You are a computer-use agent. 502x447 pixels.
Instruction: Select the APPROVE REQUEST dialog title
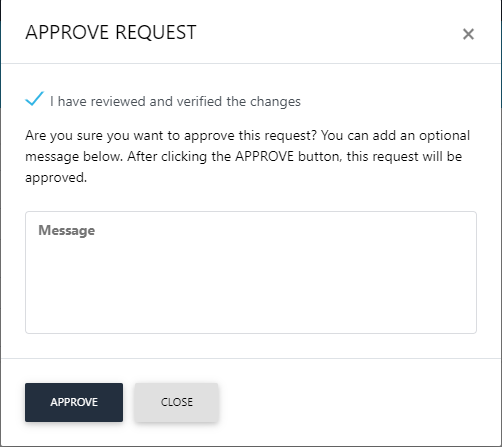coord(111,33)
